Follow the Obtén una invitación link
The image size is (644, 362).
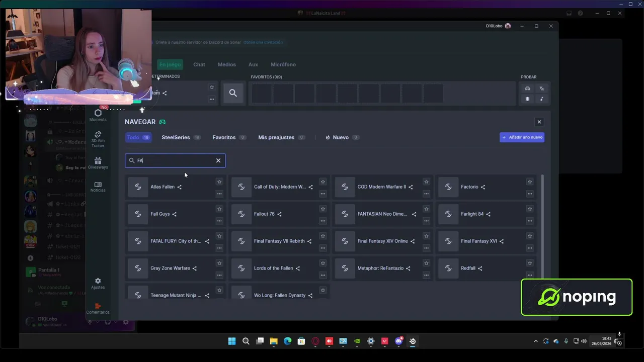pos(263,42)
